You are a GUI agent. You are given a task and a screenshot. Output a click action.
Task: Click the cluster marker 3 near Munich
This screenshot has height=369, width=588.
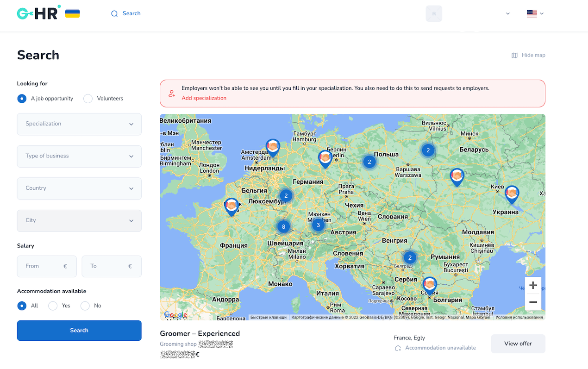pos(318,225)
